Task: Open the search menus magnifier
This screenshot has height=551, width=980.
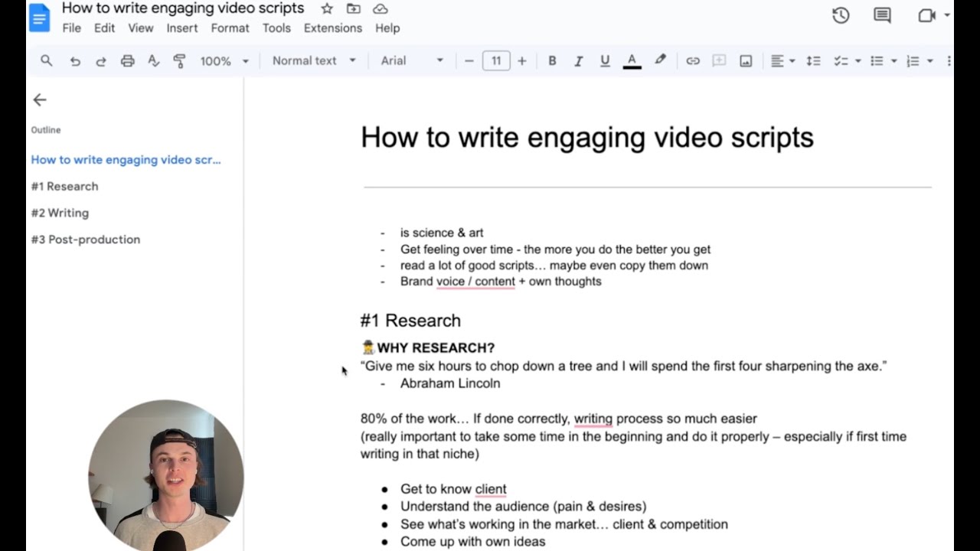Action: tap(47, 60)
